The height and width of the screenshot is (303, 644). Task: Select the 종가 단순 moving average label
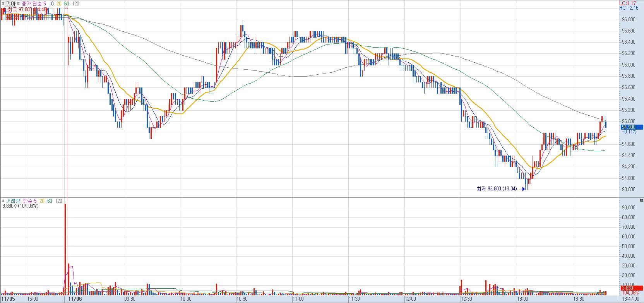click(32, 3)
